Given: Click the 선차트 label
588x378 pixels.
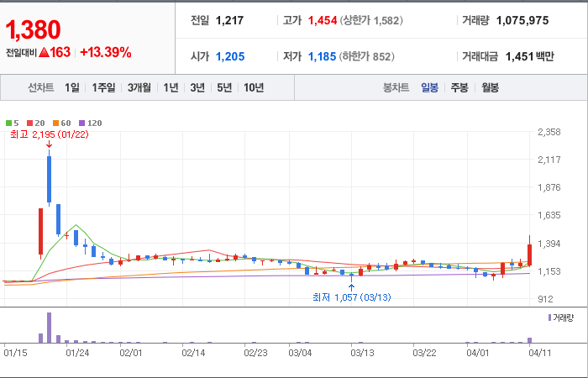Looking at the screenshot, I should (41, 87).
